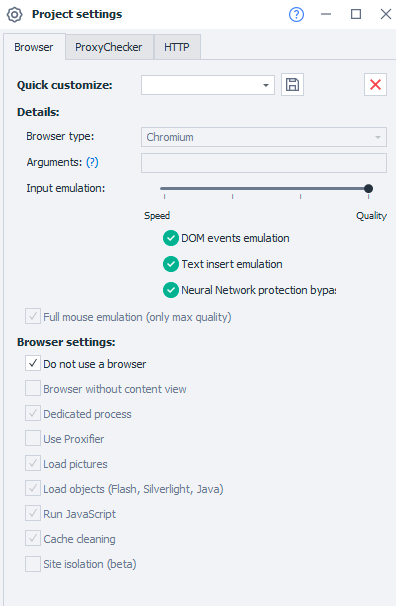The height and width of the screenshot is (606, 396).
Task: Click the Neural Network protection green check icon
Action: click(170, 290)
